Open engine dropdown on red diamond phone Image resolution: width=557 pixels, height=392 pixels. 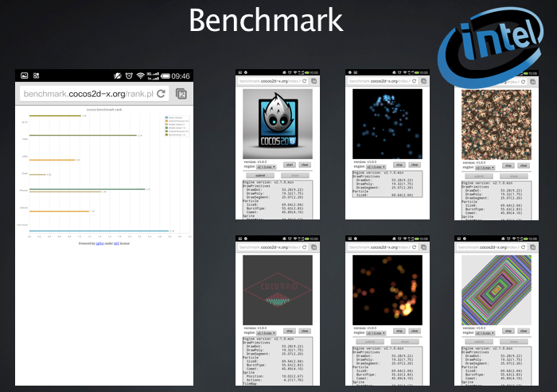point(267,332)
